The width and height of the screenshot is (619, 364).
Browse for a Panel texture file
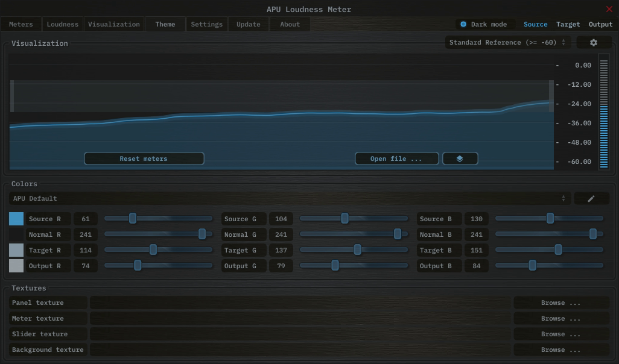560,303
